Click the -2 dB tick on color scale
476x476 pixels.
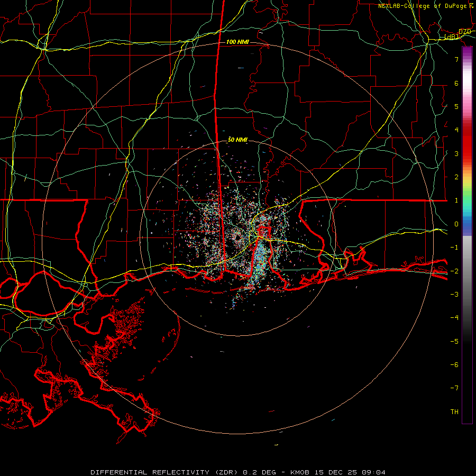(x=454, y=271)
